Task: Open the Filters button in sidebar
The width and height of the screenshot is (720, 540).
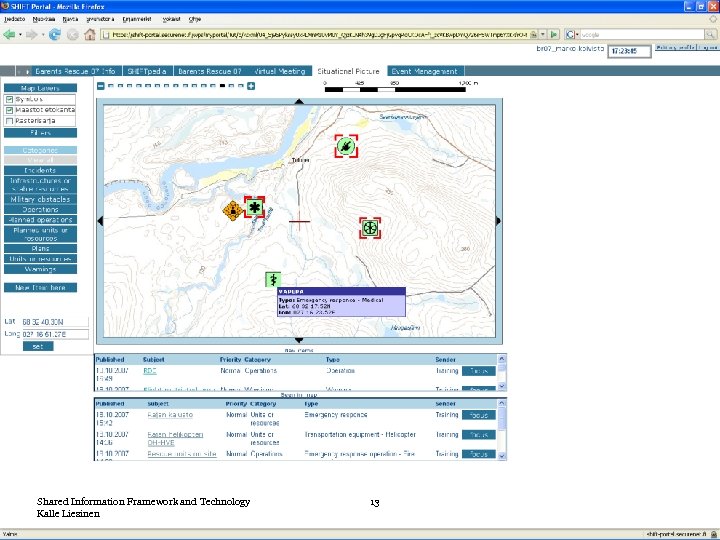Action: click(40, 133)
